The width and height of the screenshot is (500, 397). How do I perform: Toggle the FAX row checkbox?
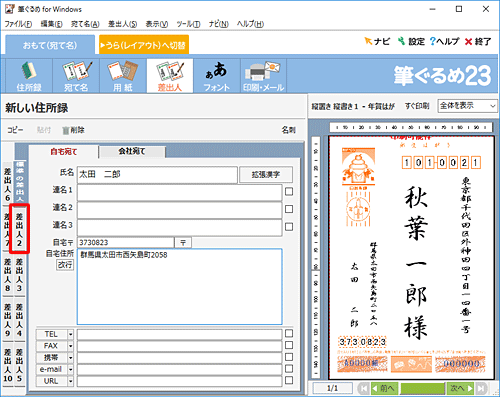[x=289, y=345]
